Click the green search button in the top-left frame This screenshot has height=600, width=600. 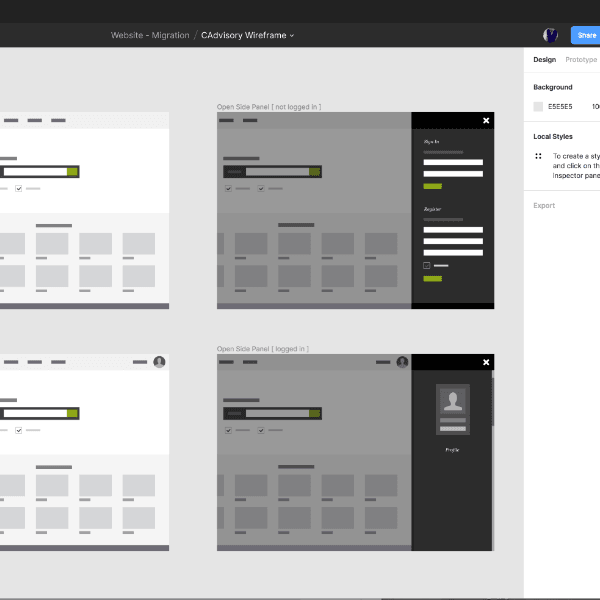(x=72, y=172)
